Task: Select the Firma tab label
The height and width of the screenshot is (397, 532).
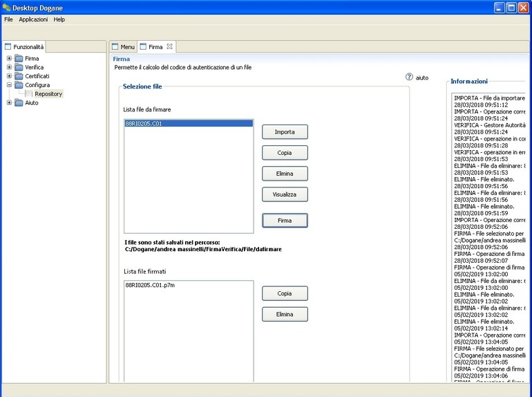Action: pyautogui.click(x=155, y=47)
